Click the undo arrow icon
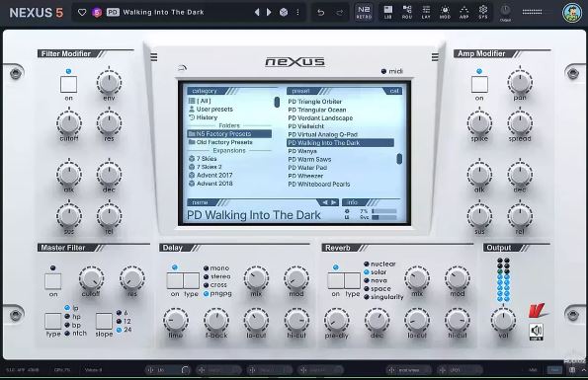The image size is (588, 380). [320, 13]
